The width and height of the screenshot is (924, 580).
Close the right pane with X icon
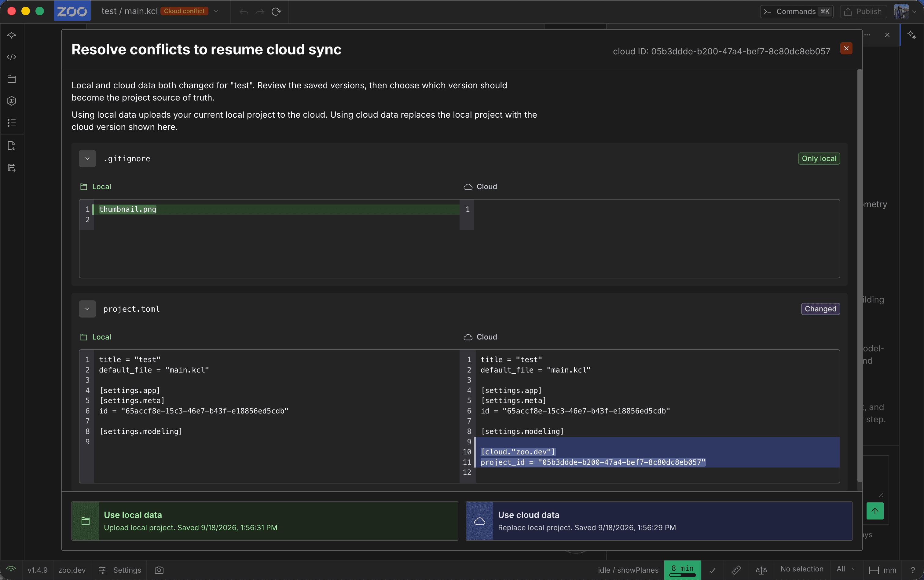point(887,35)
